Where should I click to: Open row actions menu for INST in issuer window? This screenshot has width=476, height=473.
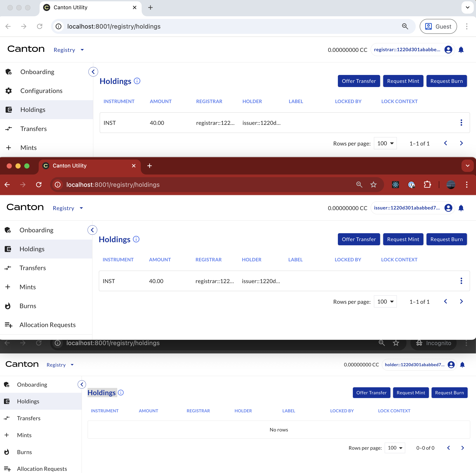(x=461, y=281)
